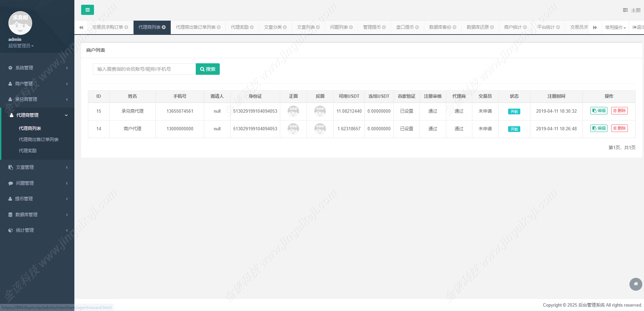Close the 管理提币 tab
The width and height of the screenshot is (644, 311).
tap(384, 27)
